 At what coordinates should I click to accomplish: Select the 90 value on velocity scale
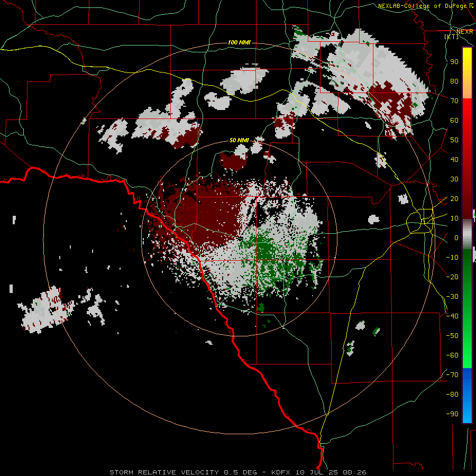454,62
